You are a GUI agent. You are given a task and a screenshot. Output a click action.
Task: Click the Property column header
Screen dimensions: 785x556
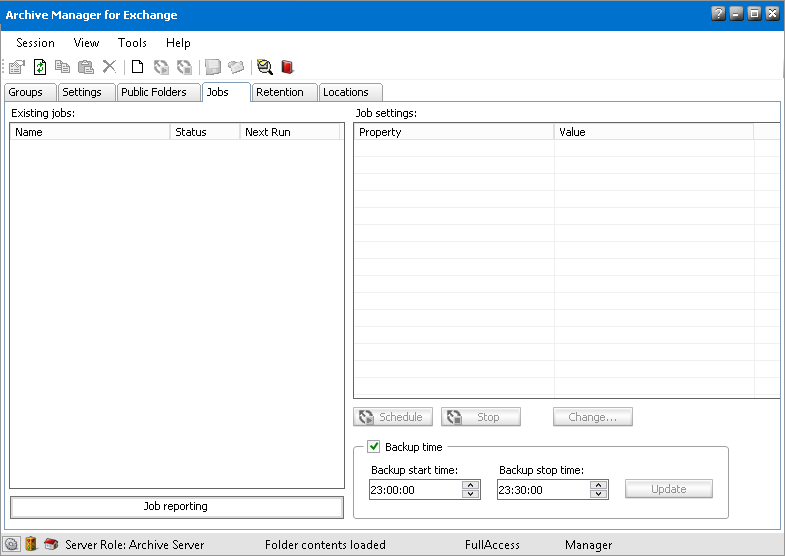coord(453,132)
